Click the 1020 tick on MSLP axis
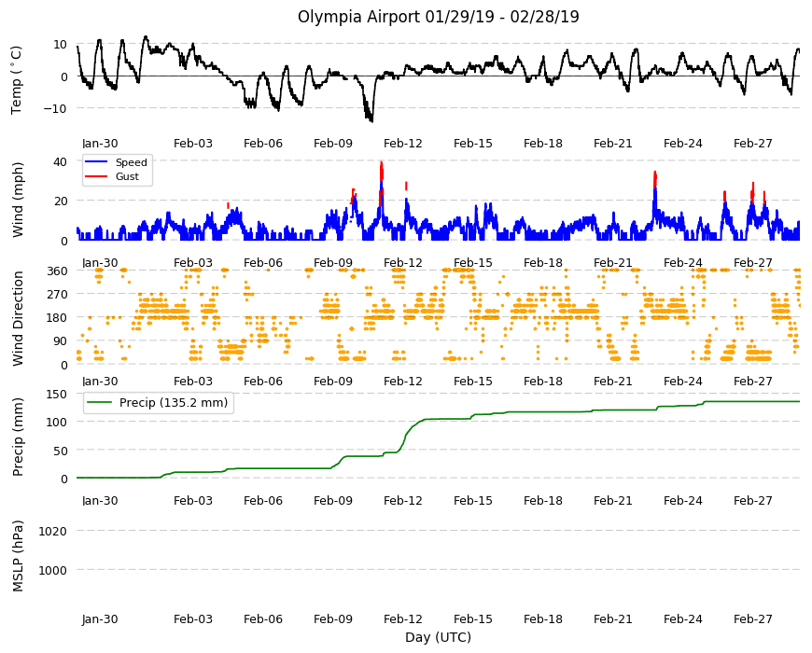The image size is (812, 653). [53, 531]
